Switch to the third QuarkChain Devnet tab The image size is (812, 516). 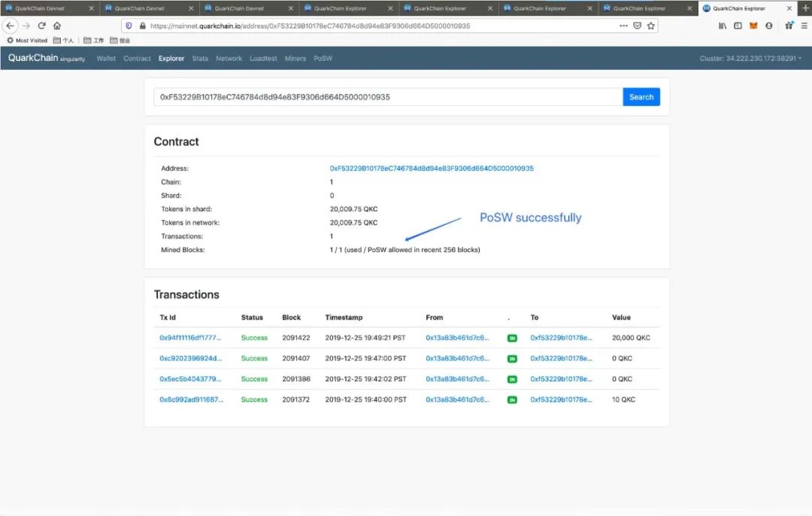(x=249, y=8)
